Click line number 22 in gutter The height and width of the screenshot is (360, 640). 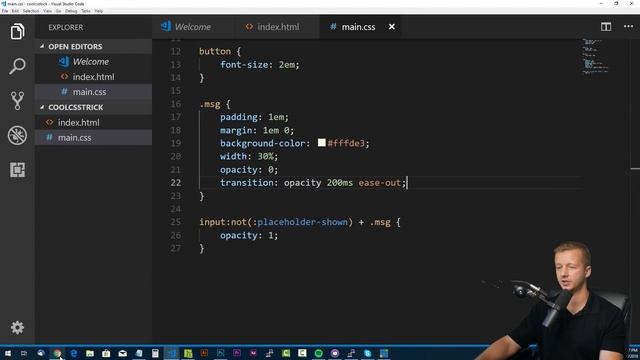(176, 182)
